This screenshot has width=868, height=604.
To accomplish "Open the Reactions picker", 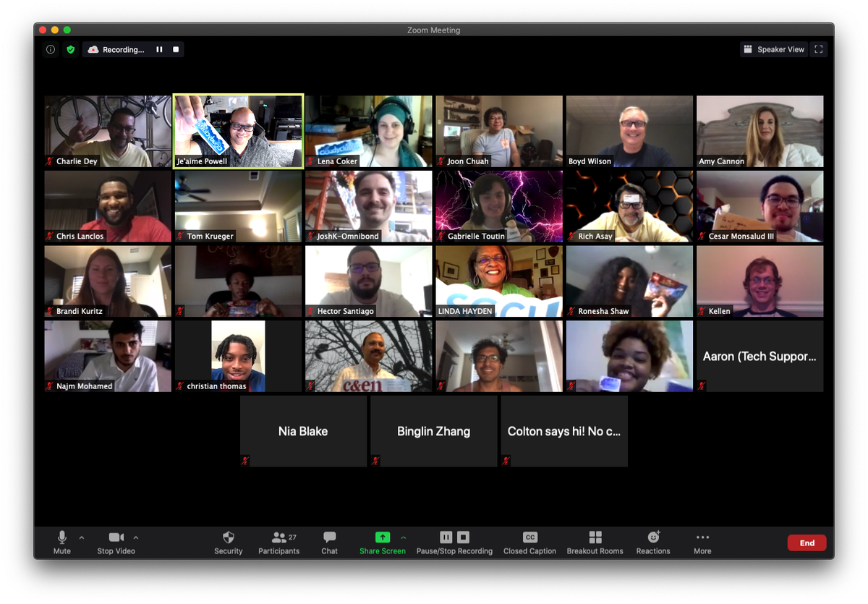I will point(653,542).
